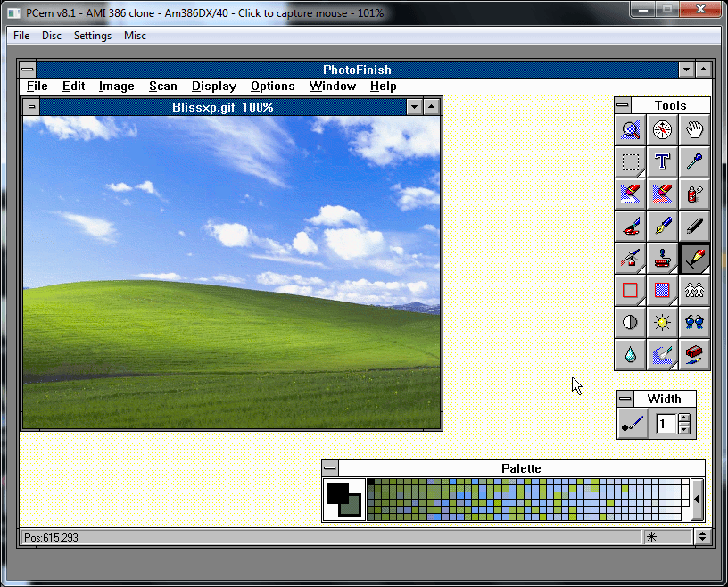The height and width of the screenshot is (587, 728).
Task: Maximize the Blissxp.gif document window
Action: (431, 107)
